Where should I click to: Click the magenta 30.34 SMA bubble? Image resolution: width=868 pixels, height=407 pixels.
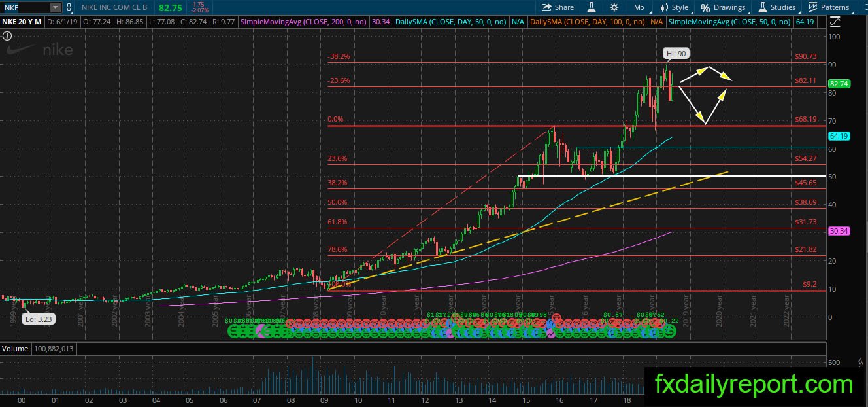(x=838, y=231)
